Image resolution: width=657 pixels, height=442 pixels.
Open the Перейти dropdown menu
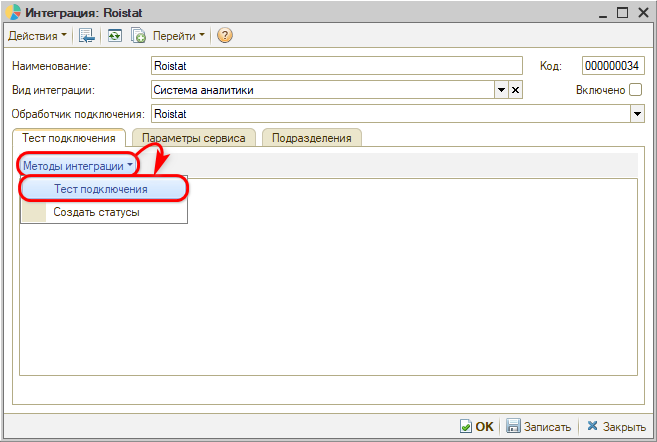[x=178, y=36]
